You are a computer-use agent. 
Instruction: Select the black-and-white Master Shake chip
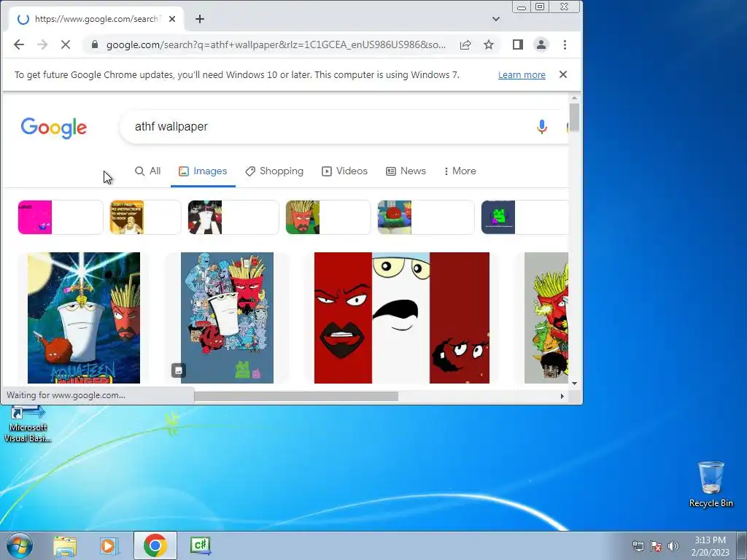233,217
